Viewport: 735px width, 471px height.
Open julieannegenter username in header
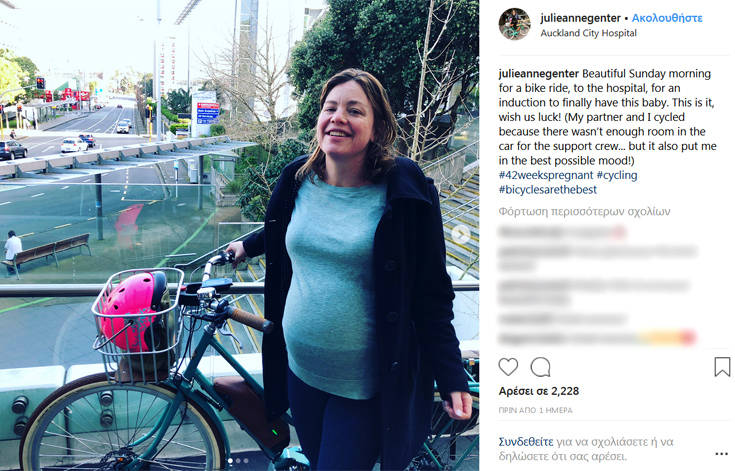580,18
